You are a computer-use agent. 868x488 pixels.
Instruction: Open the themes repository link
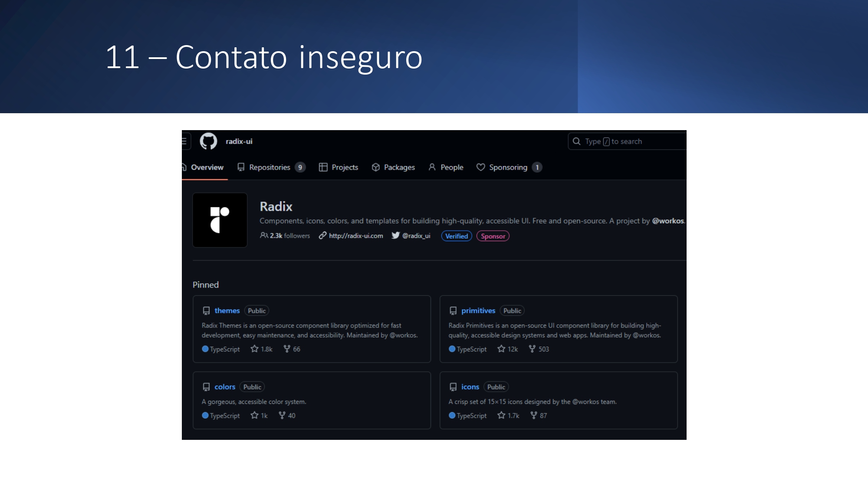(x=227, y=311)
